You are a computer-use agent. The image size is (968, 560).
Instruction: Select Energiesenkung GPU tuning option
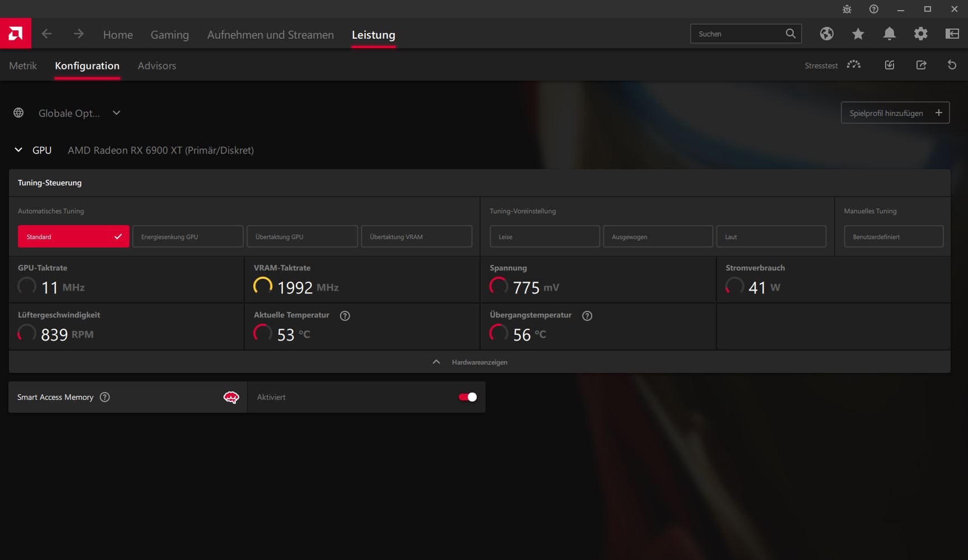tap(188, 236)
